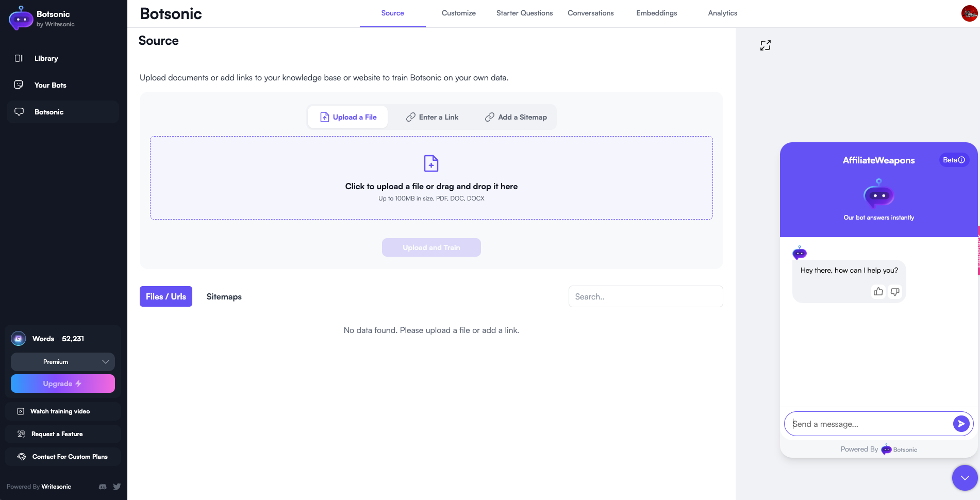Focus the Send a message text box
This screenshot has height=500, width=980.
(x=871, y=424)
